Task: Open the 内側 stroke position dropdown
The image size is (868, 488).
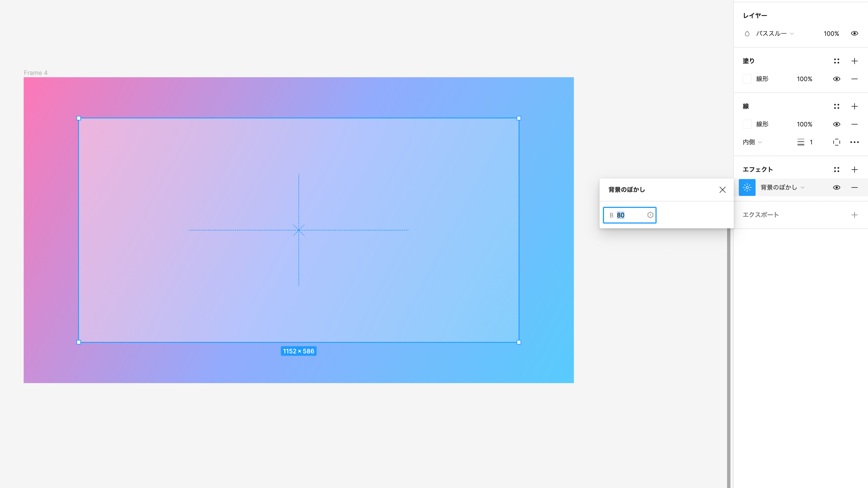Action: click(x=752, y=142)
